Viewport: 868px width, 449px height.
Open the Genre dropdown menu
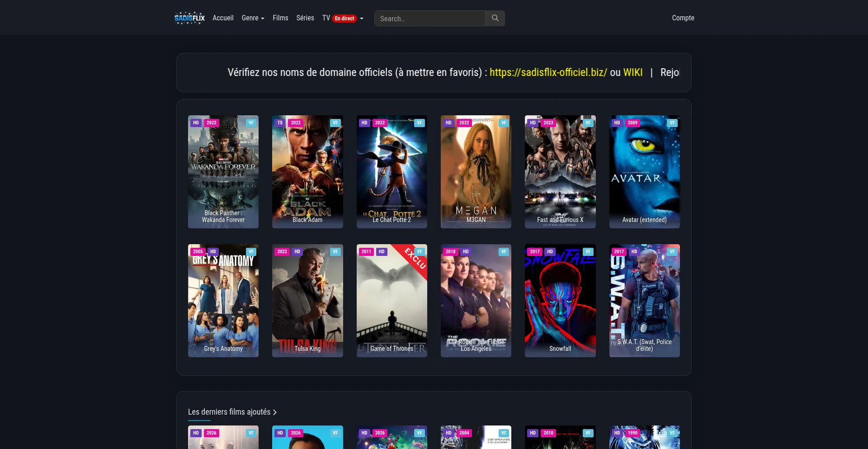[x=253, y=18]
